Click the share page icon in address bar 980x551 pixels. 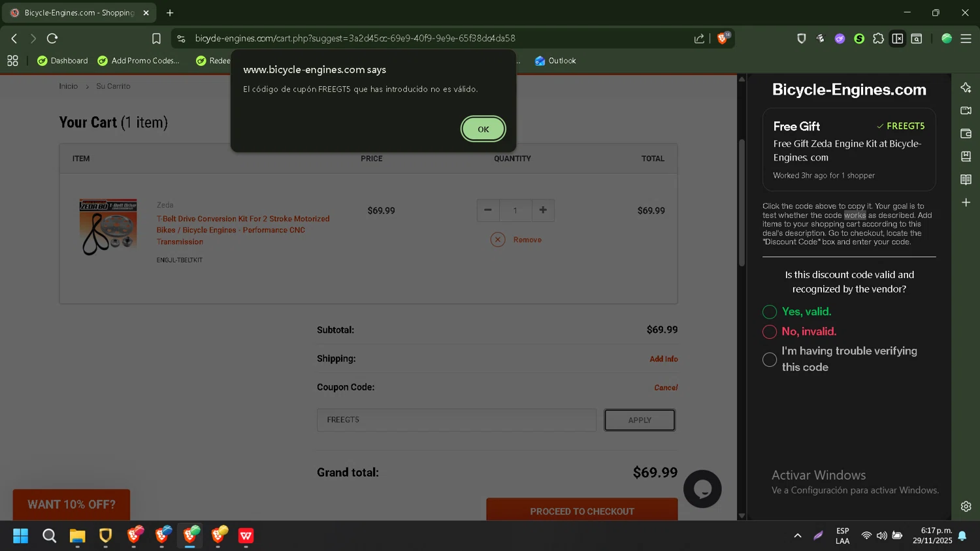coord(699,39)
